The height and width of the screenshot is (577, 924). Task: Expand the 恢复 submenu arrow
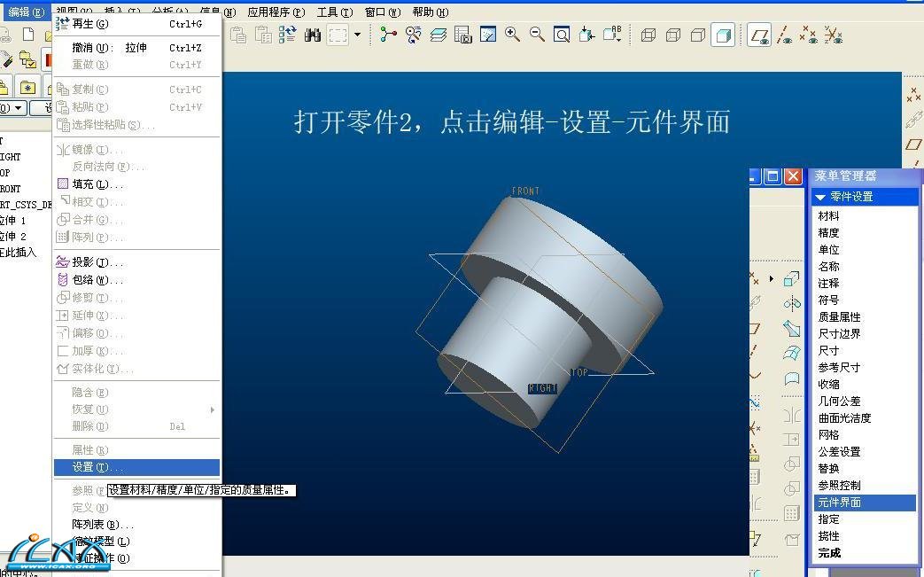(213, 409)
